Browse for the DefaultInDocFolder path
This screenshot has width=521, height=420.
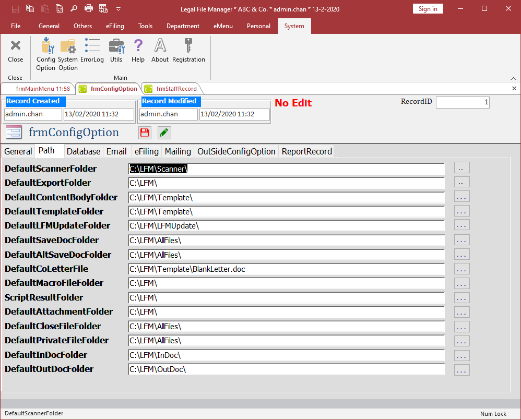[461, 356]
